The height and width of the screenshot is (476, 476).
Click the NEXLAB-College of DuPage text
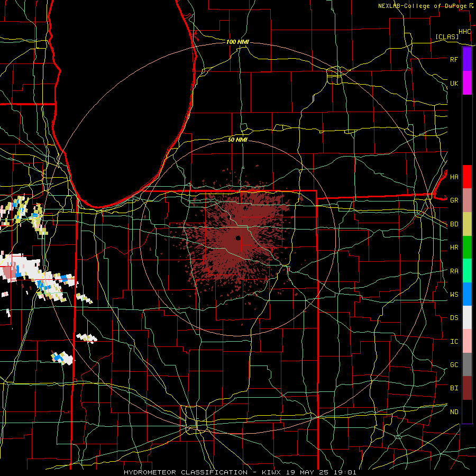click(x=423, y=6)
